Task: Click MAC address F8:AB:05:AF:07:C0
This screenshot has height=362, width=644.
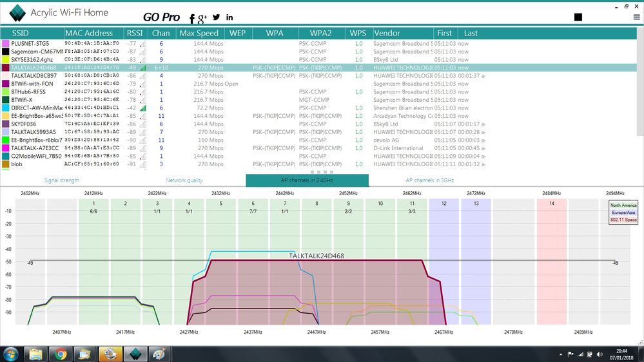Action: (x=92, y=52)
